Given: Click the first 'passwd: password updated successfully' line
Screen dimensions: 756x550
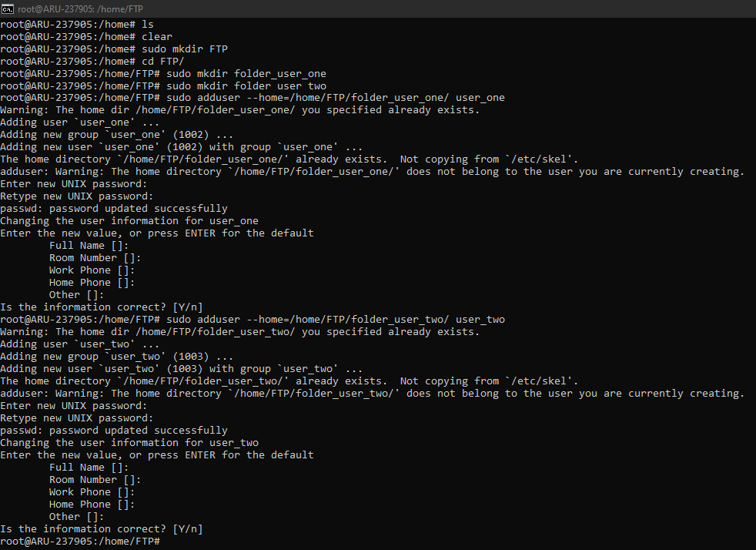Looking at the screenshot, I should [x=114, y=209].
